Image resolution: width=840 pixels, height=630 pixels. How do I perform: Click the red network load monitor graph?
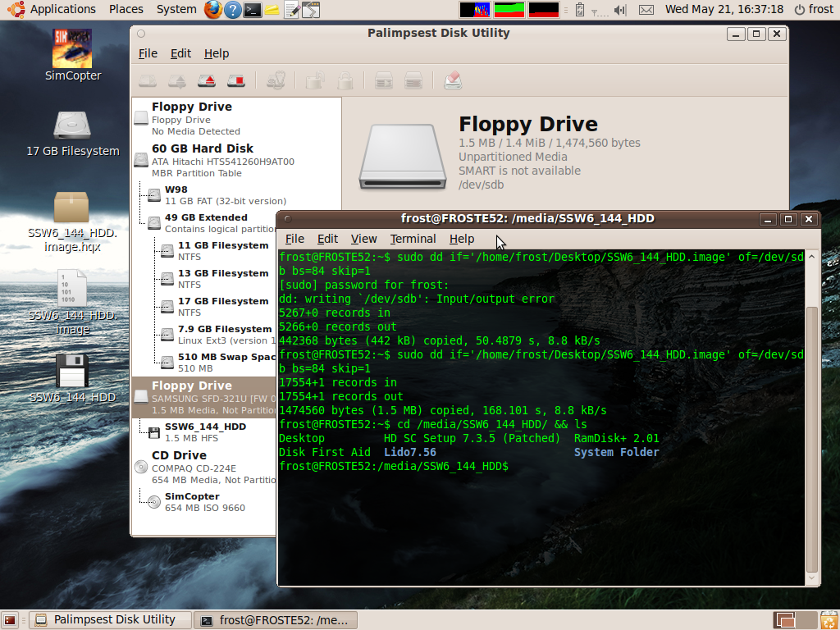click(x=543, y=10)
